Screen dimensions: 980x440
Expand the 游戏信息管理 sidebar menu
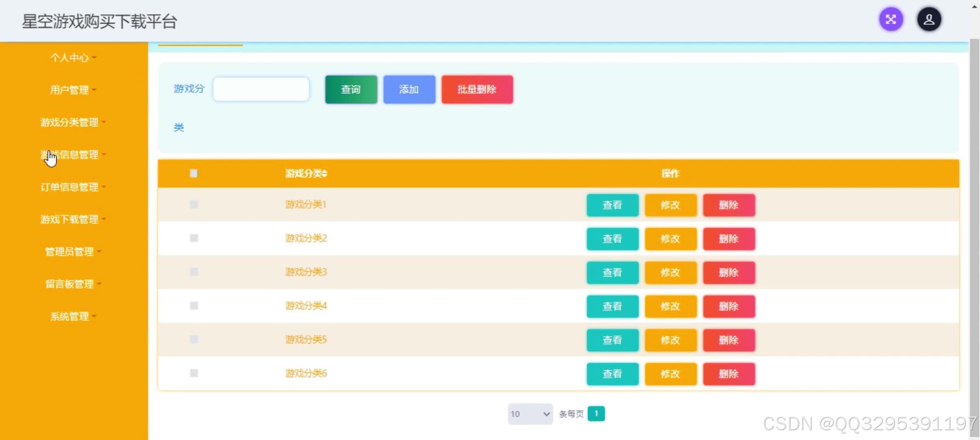(73, 154)
